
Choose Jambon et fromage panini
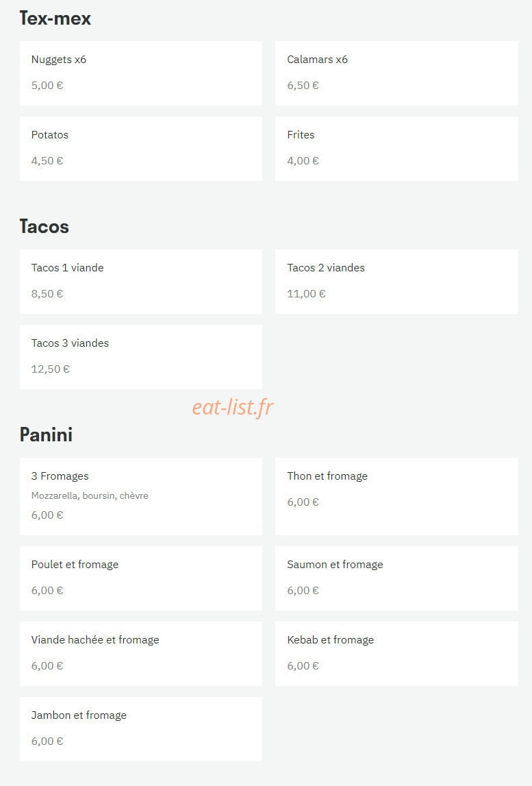tap(141, 729)
